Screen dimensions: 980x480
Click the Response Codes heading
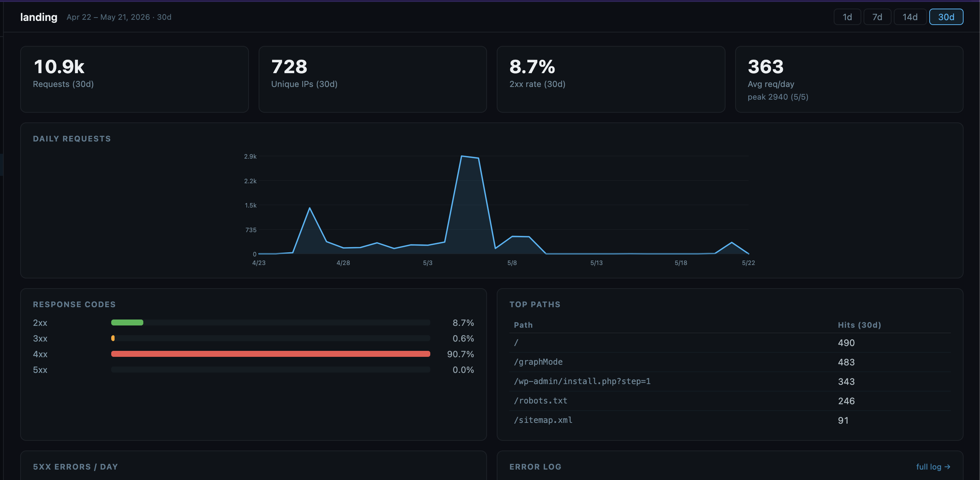(74, 304)
